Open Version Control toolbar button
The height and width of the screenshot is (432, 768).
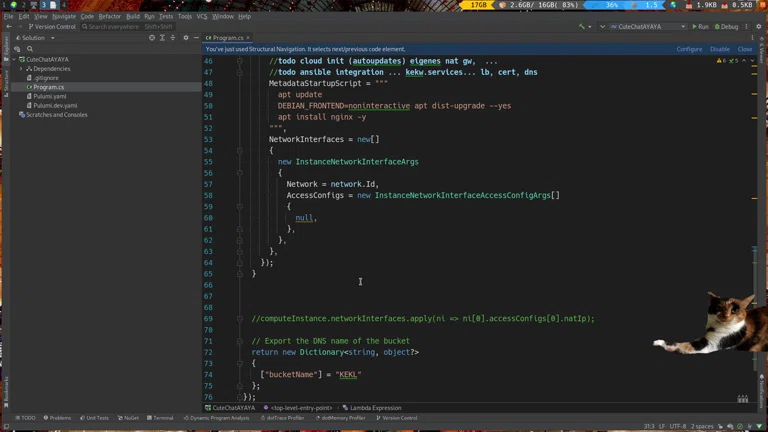(x=52, y=26)
